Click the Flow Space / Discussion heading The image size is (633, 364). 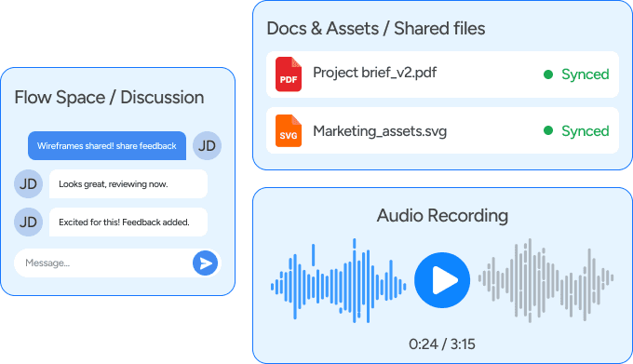point(109,97)
